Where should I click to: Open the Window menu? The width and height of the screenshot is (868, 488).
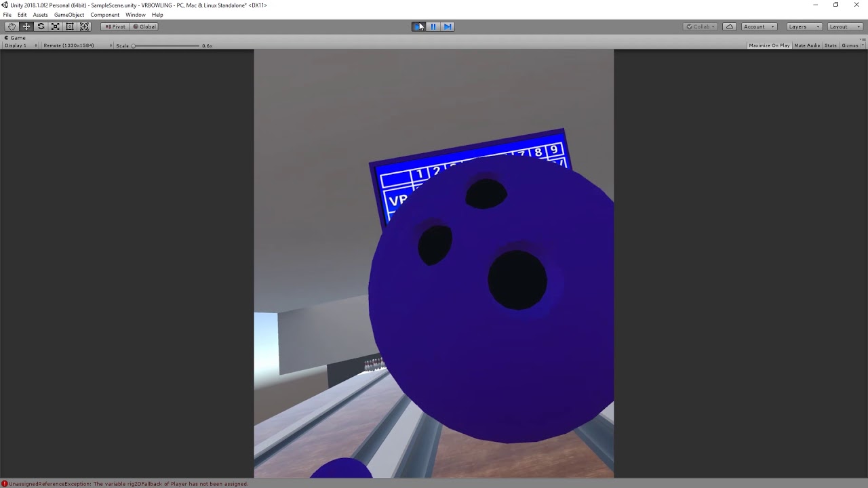point(136,15)
